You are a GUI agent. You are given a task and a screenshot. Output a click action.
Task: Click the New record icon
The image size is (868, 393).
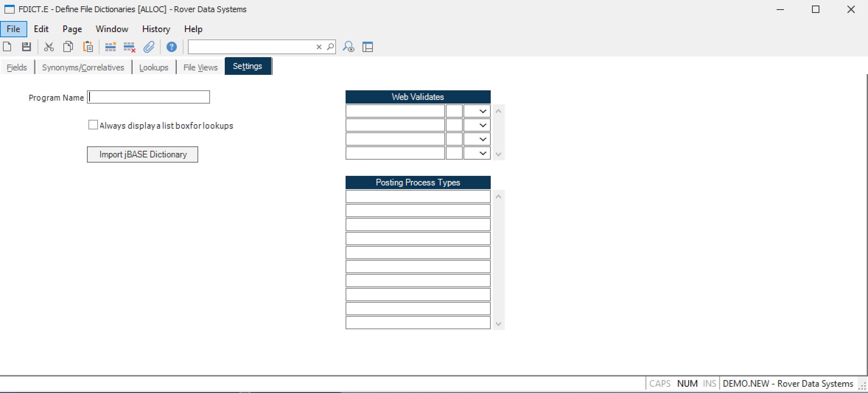tap(7, 47)
